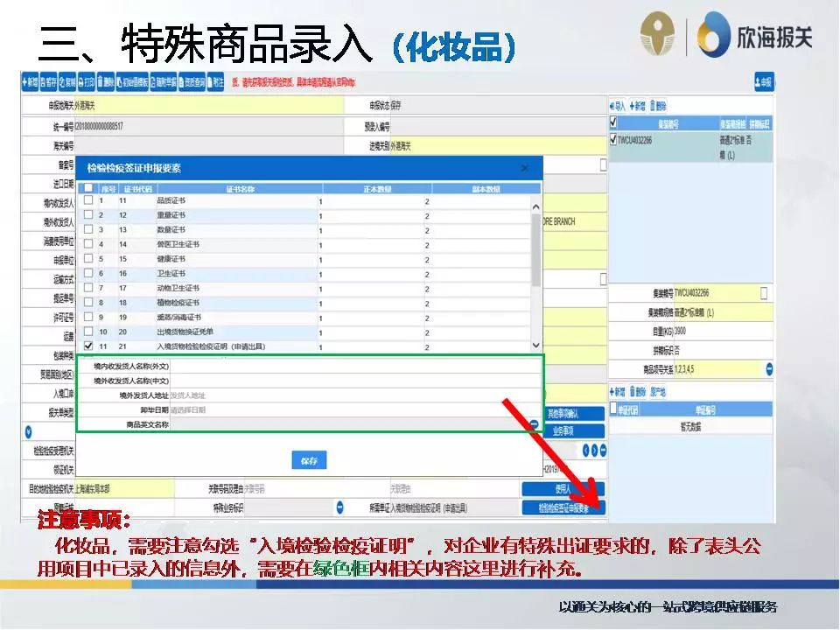840x630 pixels.
Task: Click the 原产地 icon above the document list
Action: [x=658, y=392]
